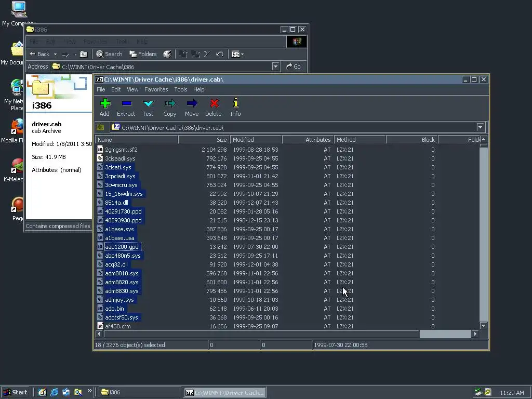Click the Copy toolbar icon

point(170,103)
